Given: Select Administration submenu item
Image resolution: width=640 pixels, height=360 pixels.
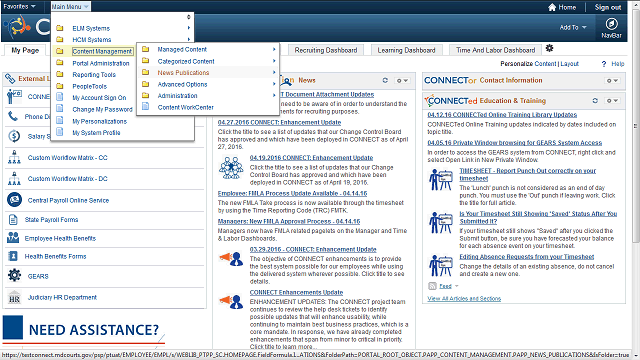Looking at the screenshot, I should [178, 96].
